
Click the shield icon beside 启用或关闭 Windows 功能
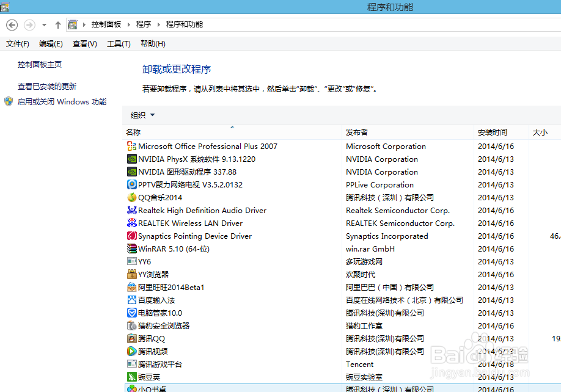pos(9,101)
